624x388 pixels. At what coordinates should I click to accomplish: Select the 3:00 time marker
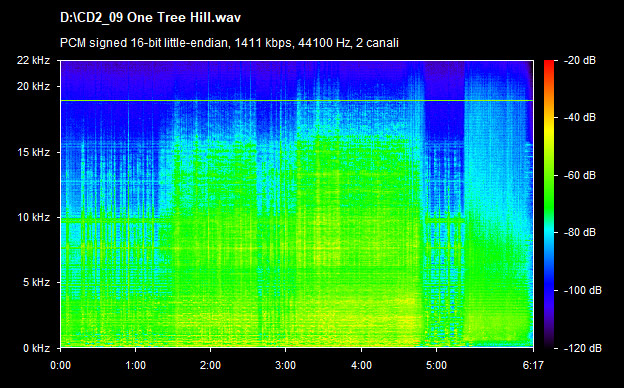tap(285, 365)
